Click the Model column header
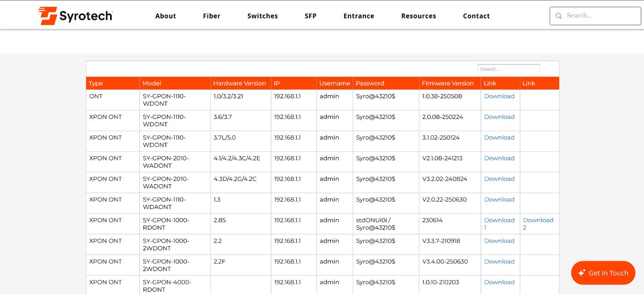Image resolution: width=644 pixels, height=294 pixels. [x=152, y=84]
